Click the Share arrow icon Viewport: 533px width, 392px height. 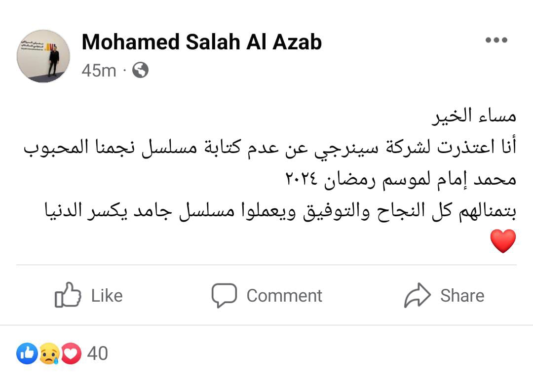(417, 295)
